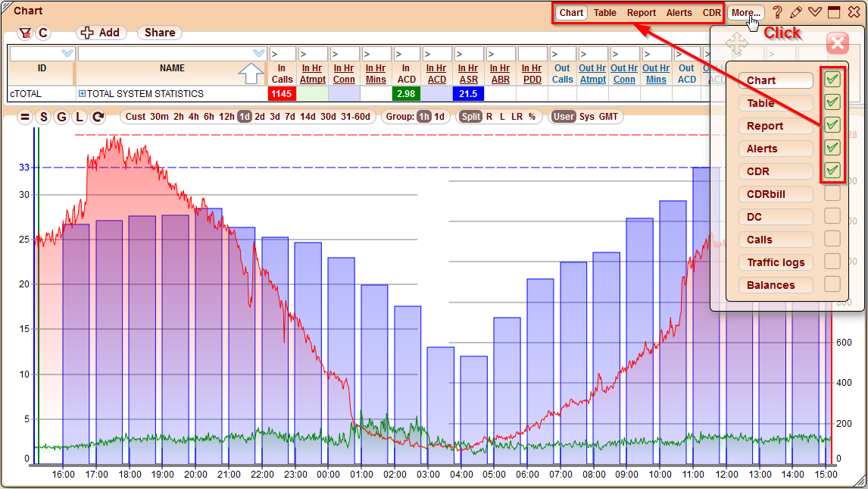Click the In Calls column filter field
868x489 pixels.
[282, 54]
